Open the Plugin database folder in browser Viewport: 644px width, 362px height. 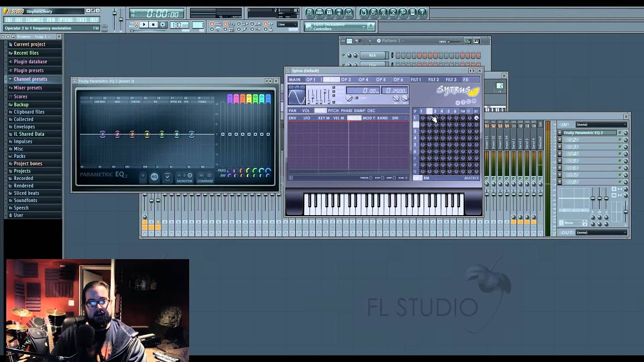[30, 61]
